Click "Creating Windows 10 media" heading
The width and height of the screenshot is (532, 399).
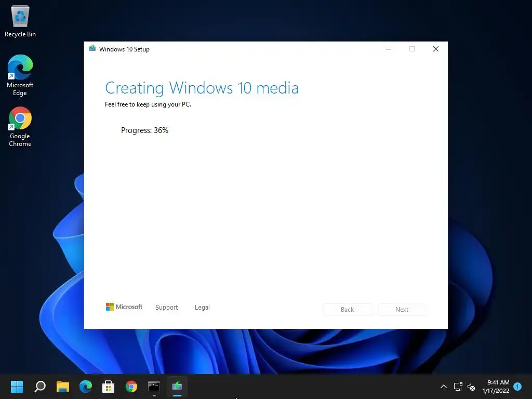[x=202, y=88]
